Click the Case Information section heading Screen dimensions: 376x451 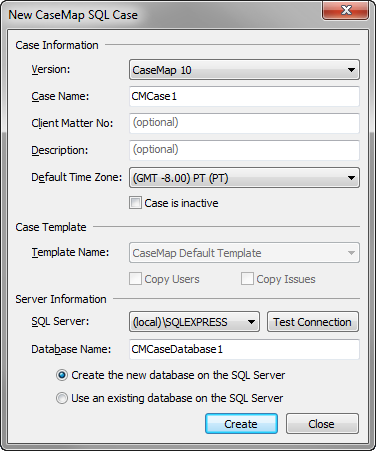(x=57, y=45)
